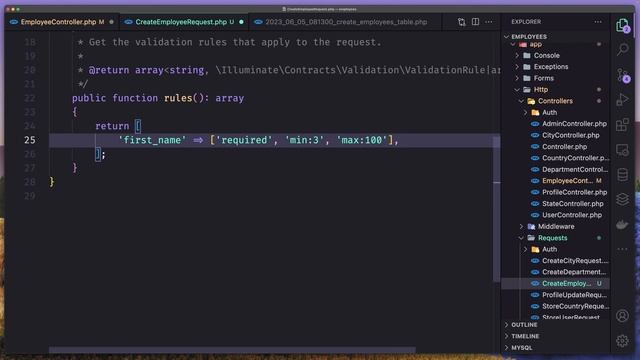640x360 pixels.
Task: Open the layered stack icon view
Action: [622, 200]
